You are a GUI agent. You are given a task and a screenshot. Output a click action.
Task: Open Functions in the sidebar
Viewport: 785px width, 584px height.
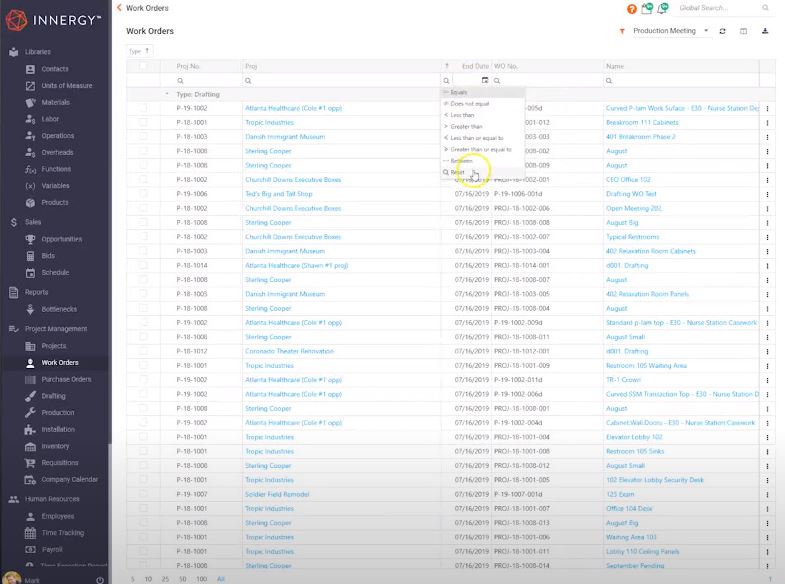(56, 169)
